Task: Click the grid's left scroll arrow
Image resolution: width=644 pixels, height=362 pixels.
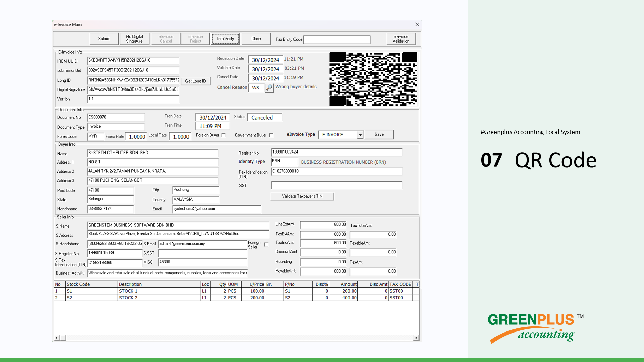Action: click(57, 338)
